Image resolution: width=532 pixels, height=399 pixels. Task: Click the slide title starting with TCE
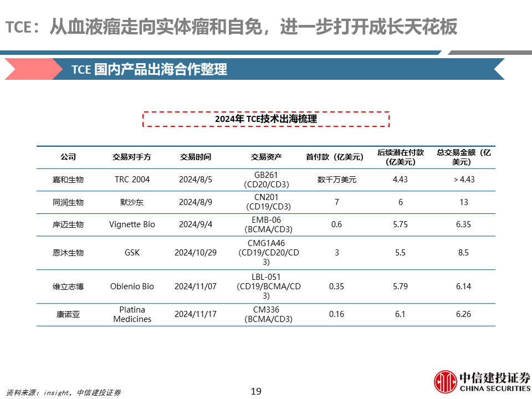(232, 27)
